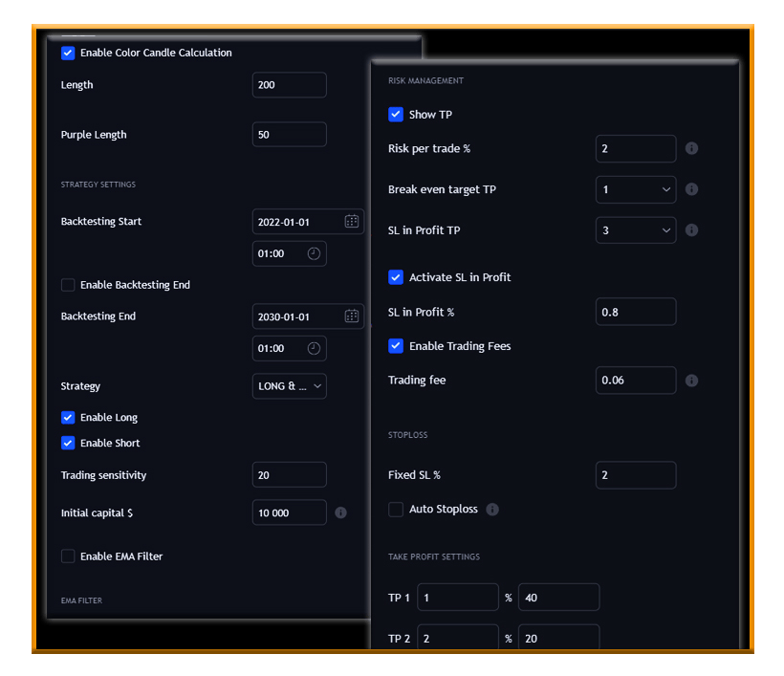Show info tooltip for Risk per trade %
Image resolution: width=784 pixels, height=676 pixels.
(x=691, y=149)
